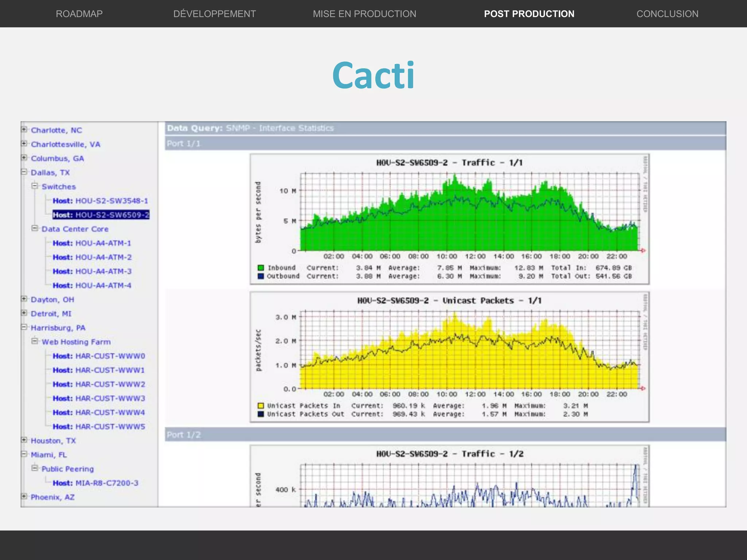Go to ROADMAP section tab
The width and height of the screenshot is (747, 560).
click(x=79, y=14)
